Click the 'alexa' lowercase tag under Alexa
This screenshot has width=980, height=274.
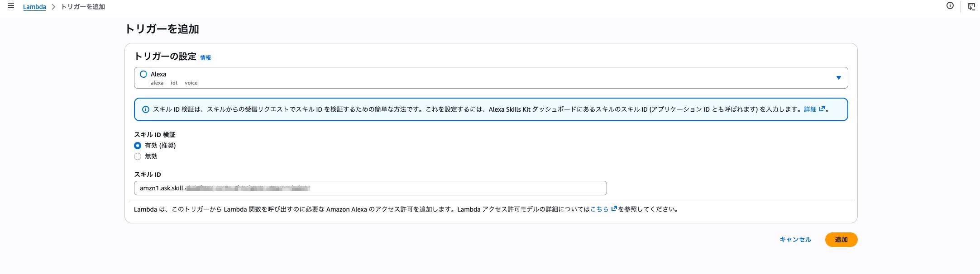point(157,83)
